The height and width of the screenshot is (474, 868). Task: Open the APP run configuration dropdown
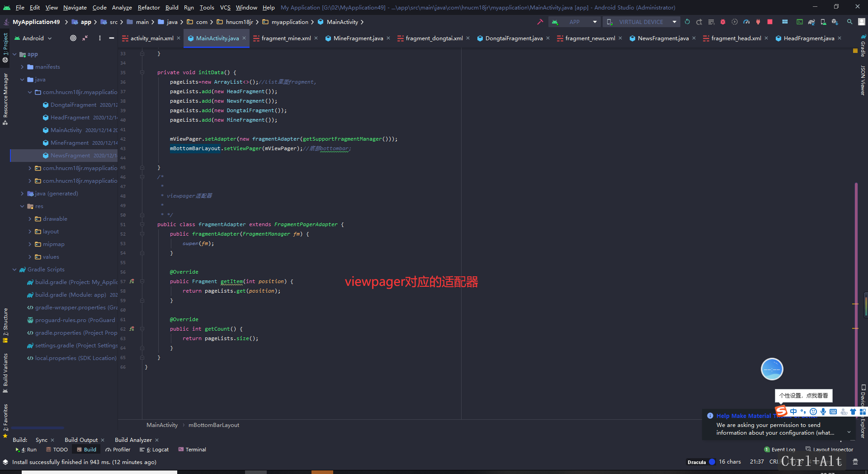(575, 22)
